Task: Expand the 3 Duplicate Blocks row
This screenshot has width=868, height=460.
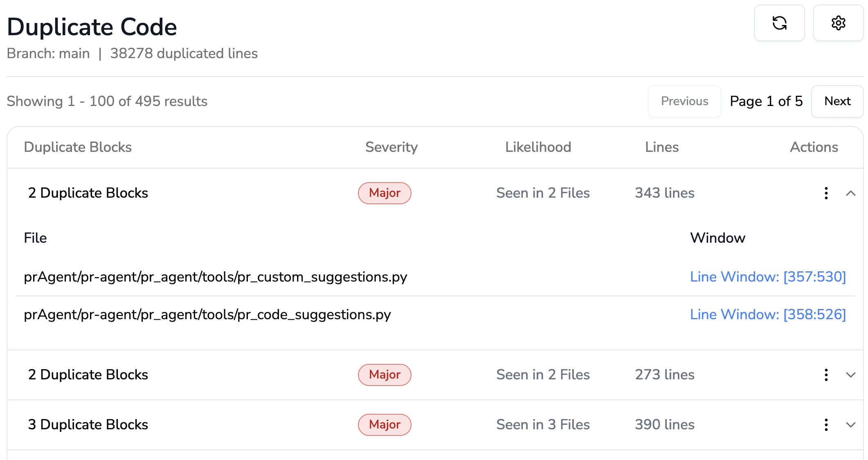Action: point(851,425)
